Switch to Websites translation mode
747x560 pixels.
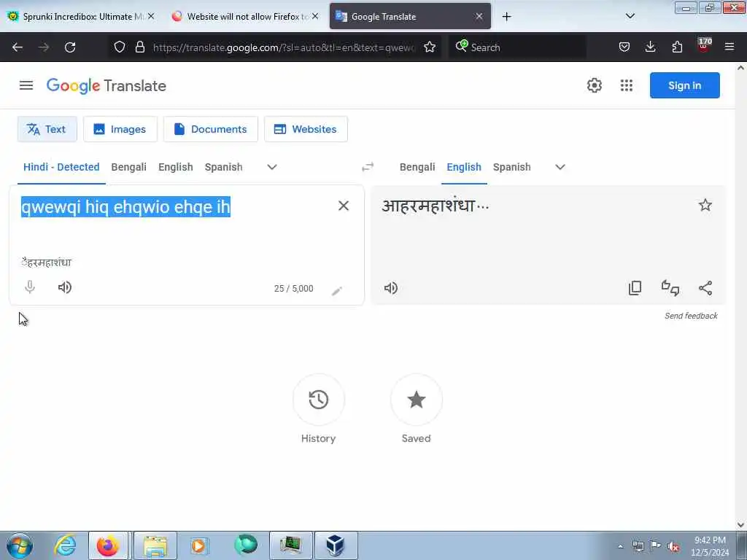click(x=306, y=129)
